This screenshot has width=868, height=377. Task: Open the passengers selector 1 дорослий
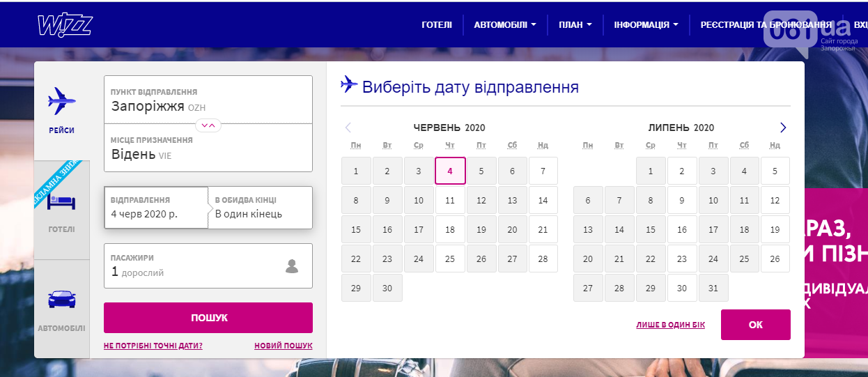tap(208, 266)
